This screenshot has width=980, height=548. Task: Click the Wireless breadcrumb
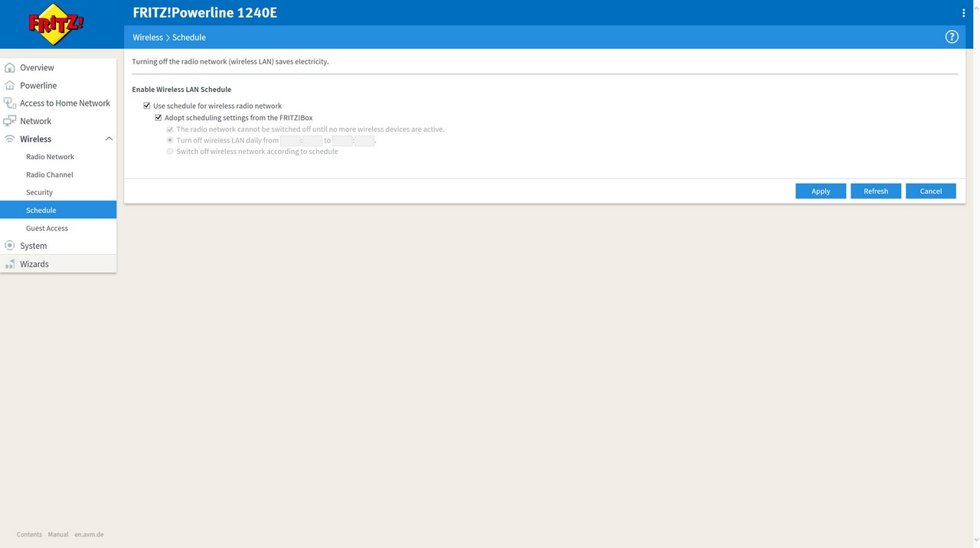coord(148,38)
